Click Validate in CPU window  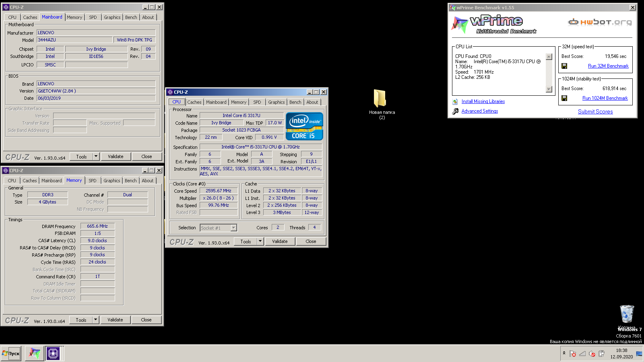280,241
